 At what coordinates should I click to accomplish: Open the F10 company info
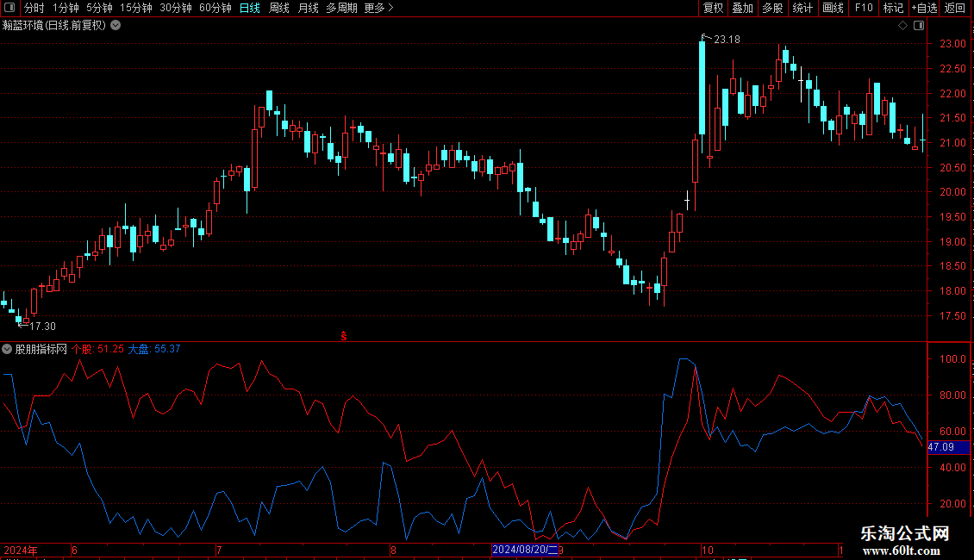click(864, 8)
